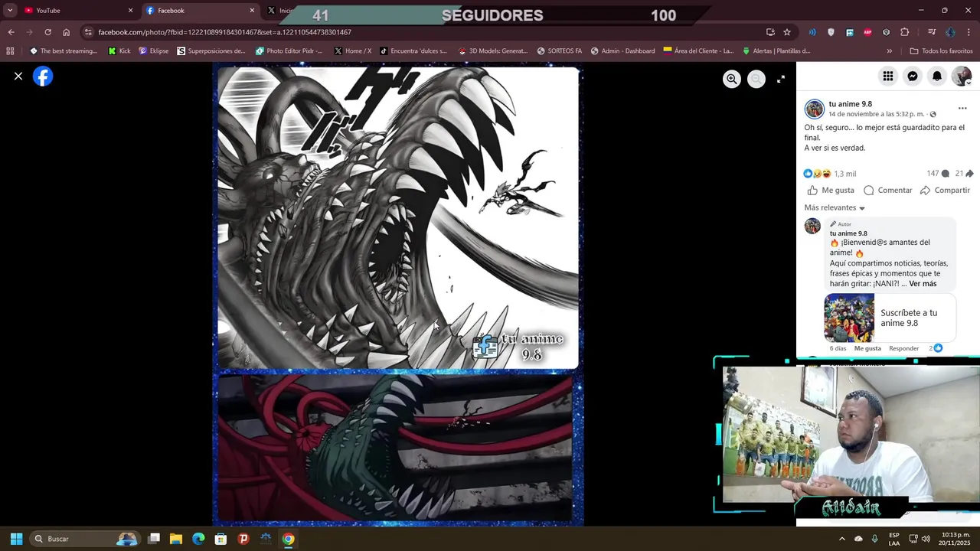View site information icon in address bar

coord(89,32)
